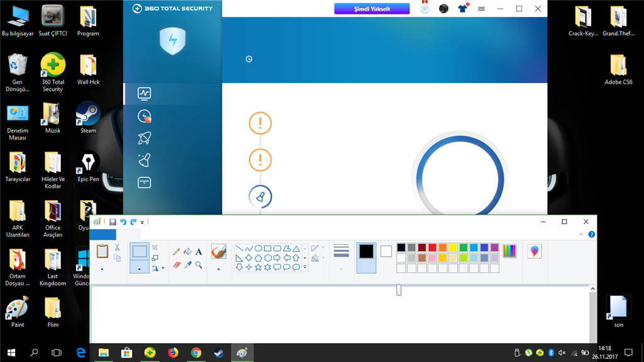Select the Pencil tool in Paint
The height and width of the screenshot is (362, 644).
[x=176, y=252]
